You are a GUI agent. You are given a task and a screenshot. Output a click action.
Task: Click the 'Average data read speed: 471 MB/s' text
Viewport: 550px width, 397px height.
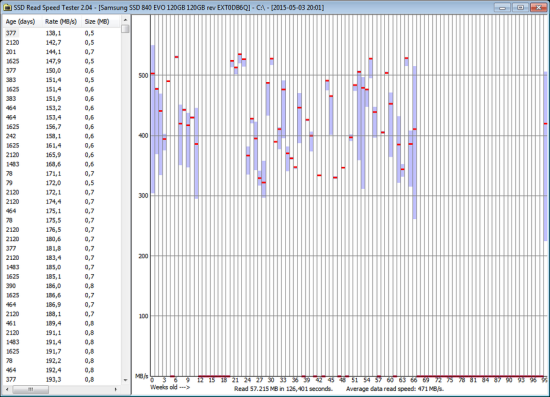tap(395, 389)
